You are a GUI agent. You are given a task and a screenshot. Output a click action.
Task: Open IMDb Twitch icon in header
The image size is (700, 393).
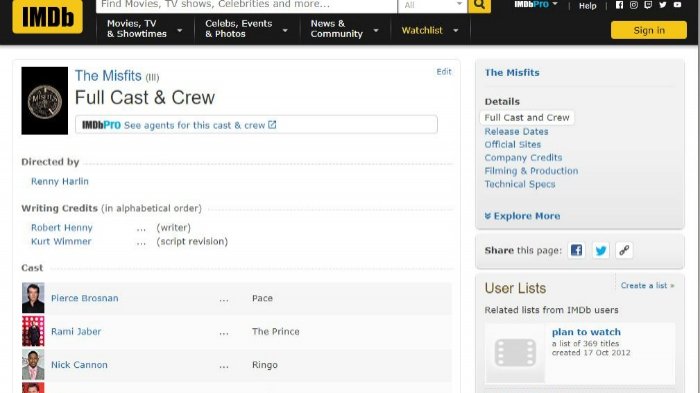648,5
